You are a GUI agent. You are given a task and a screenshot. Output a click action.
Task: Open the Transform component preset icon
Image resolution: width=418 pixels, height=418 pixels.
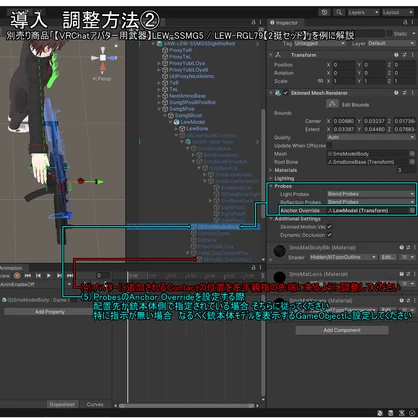[405, 55]
